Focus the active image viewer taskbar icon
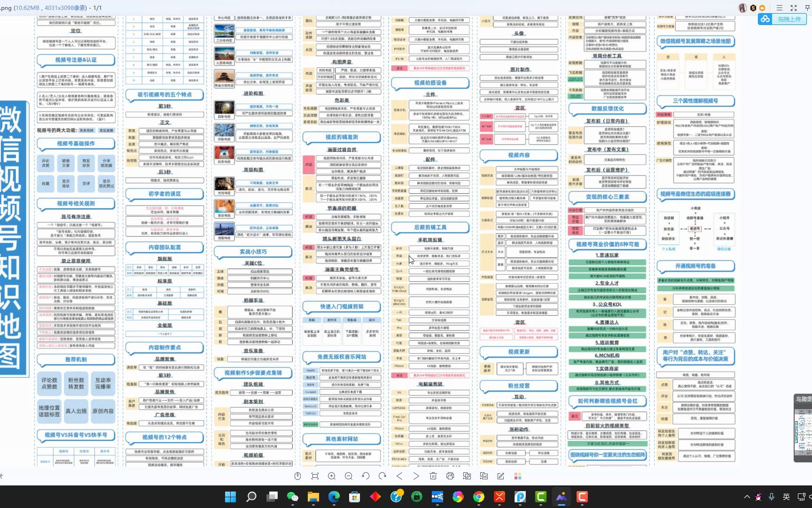The height and width of the screenshot is (508, 812). pos(562,497)
